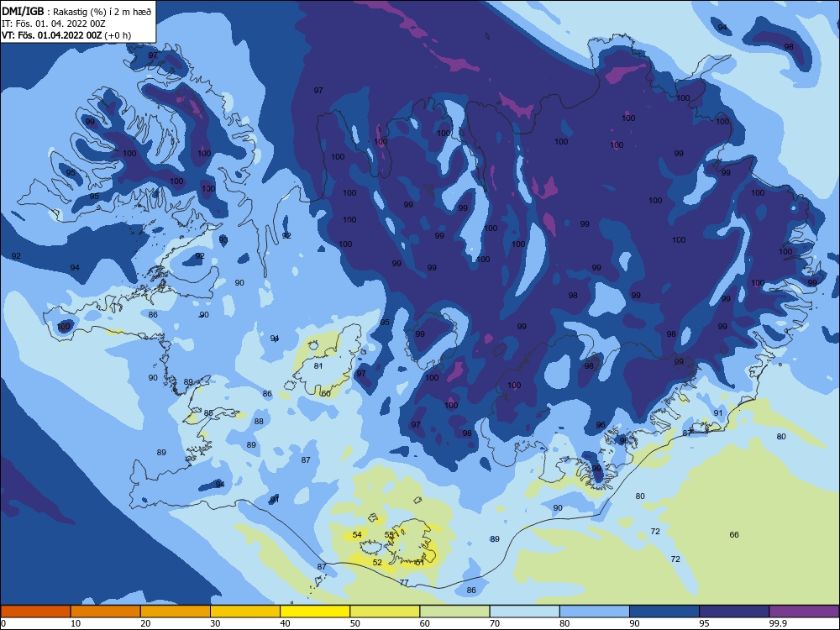
Task: Click the '51' humidity value on the map
Action: (x=419, y=563)
